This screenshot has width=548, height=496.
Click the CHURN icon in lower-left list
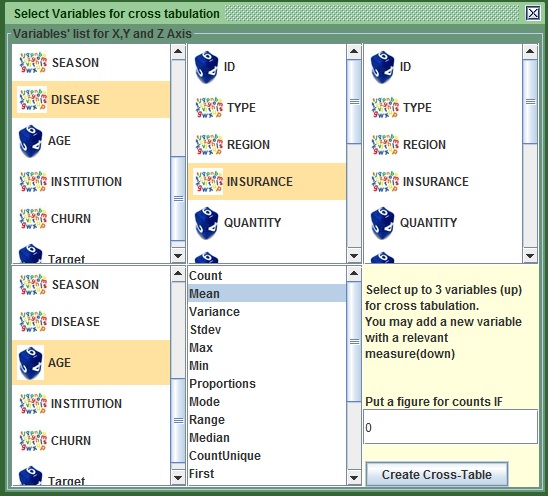click(33, 440)
